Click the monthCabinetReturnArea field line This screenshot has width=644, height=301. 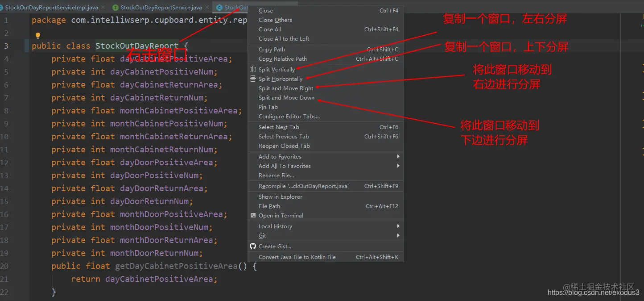(x=142, y=137)
